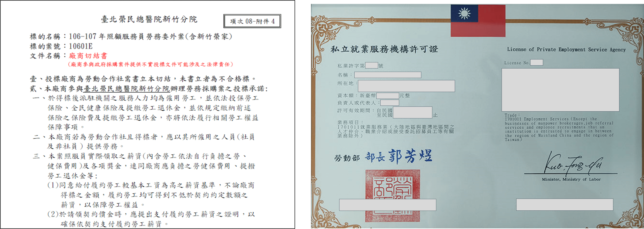Click the 業務項目 I701011 就業服務業 text

pos(395,129)
